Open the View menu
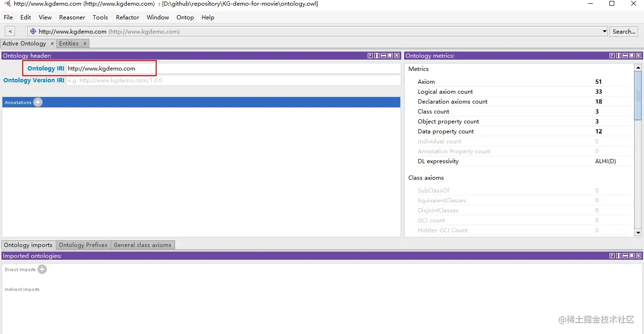Screen dimensions: 644x334 click(45, 18)
